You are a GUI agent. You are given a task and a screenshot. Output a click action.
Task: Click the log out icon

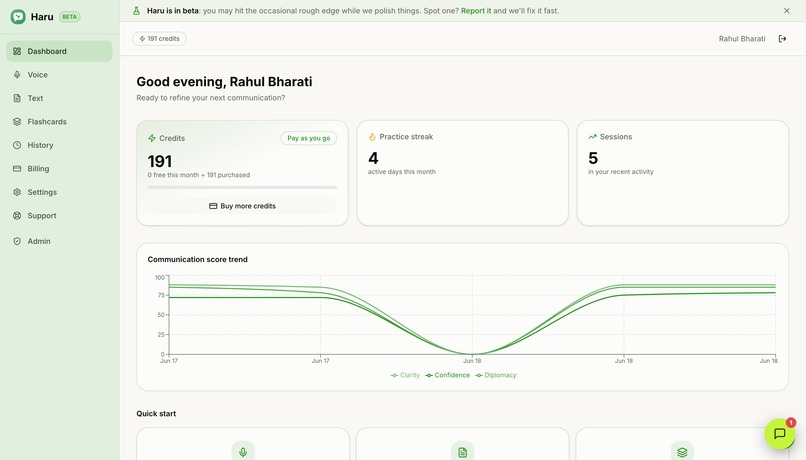[782, 39]
